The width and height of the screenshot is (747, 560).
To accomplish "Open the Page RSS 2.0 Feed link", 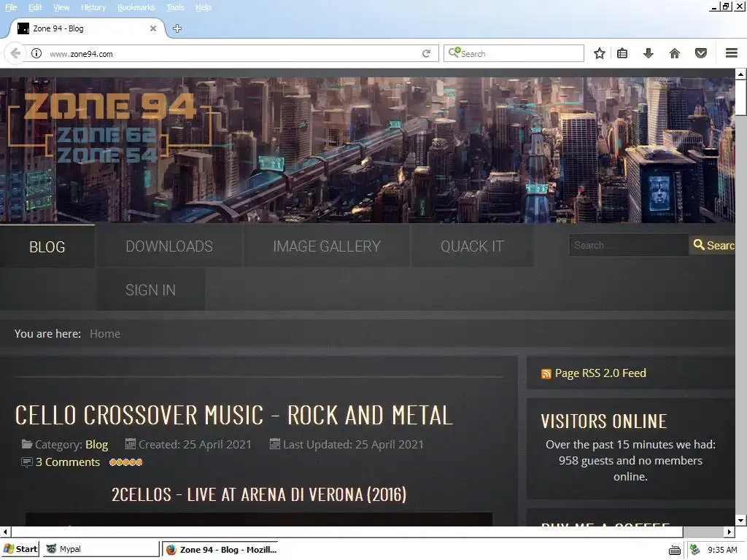I will (600, 373).
